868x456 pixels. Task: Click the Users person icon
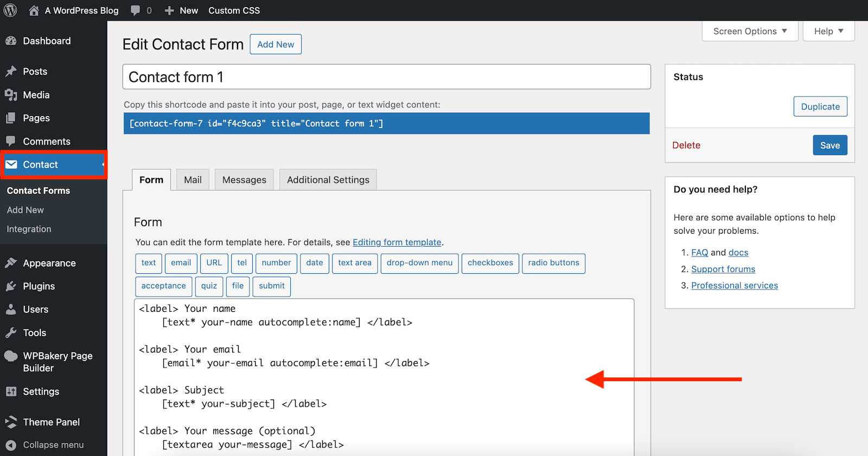pos(11,310)
